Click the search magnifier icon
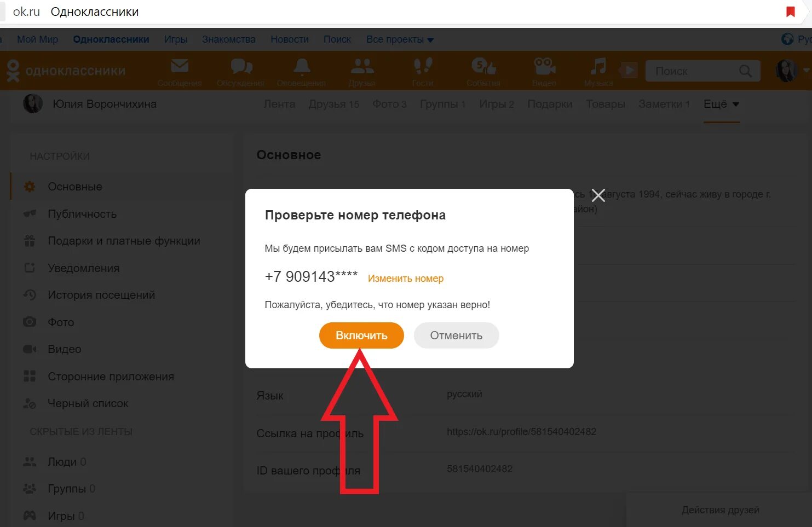Image resolution: width=812 pixels, height=527 pixels. [x=745, y=71]
